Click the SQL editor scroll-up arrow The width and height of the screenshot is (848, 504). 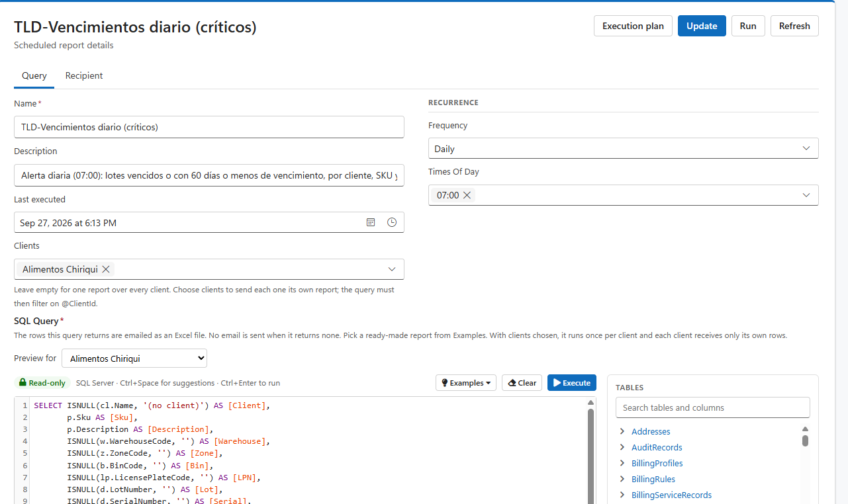[591, 402]
